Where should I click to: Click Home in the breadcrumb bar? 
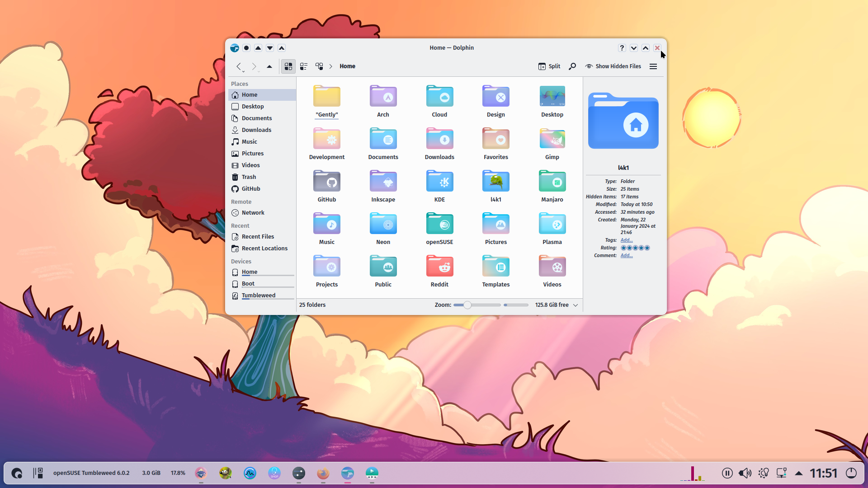(347, 66)
